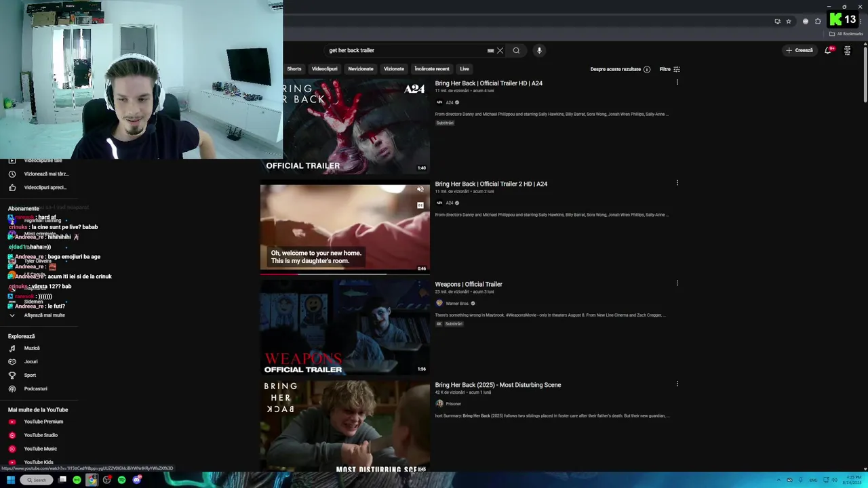Viewport: 868px width, 488px height.
Task: Click the Creează button
Action: tap(799, 50)
